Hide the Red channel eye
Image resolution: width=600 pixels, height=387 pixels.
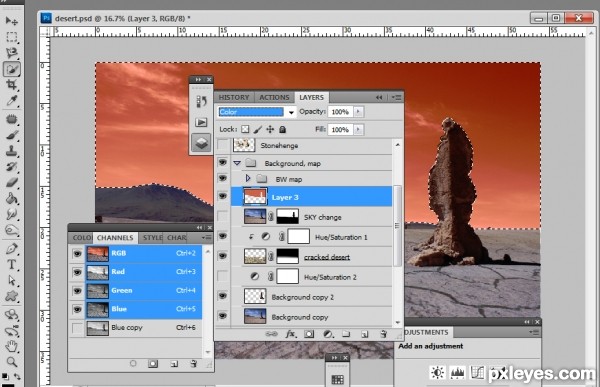[77, 272]
